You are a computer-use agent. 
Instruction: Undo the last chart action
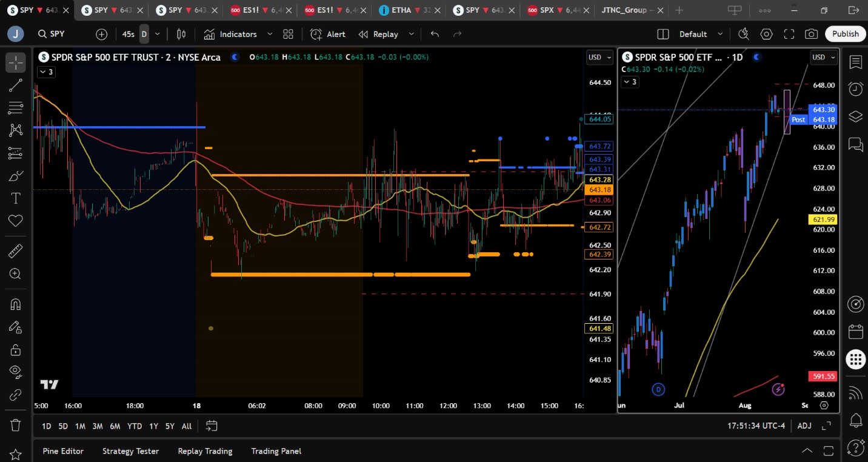pyautogui.click(x=435, y=34)
